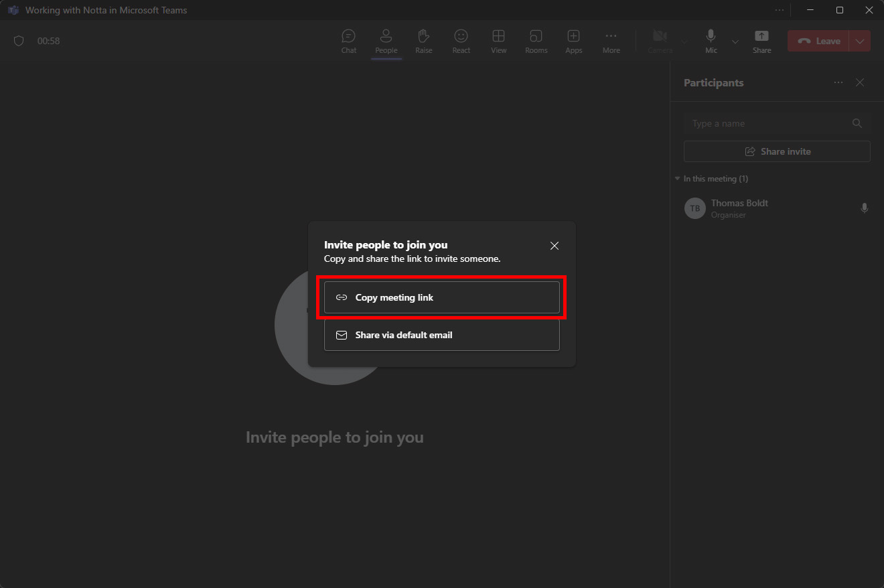This screenshot has width=884, height=588.
Task: Click Thomas Boldt's microphone status icon
Action: tap(865, 208)
